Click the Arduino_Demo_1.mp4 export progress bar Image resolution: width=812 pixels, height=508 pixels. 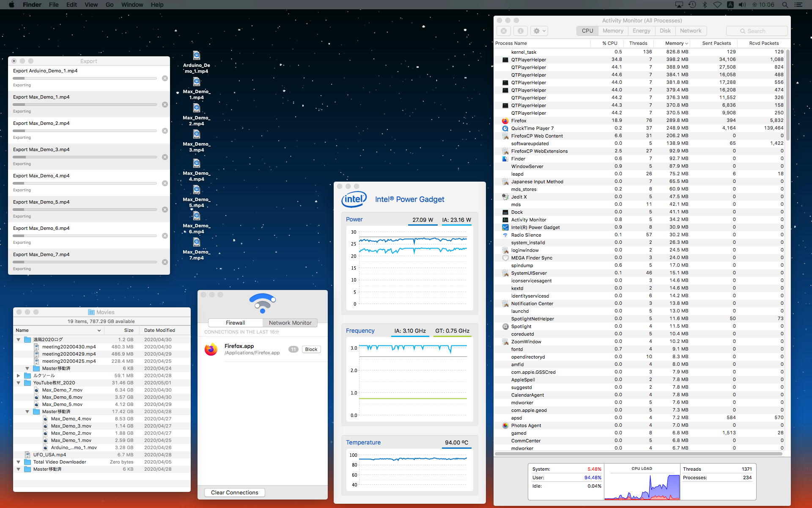pos(85,78)
